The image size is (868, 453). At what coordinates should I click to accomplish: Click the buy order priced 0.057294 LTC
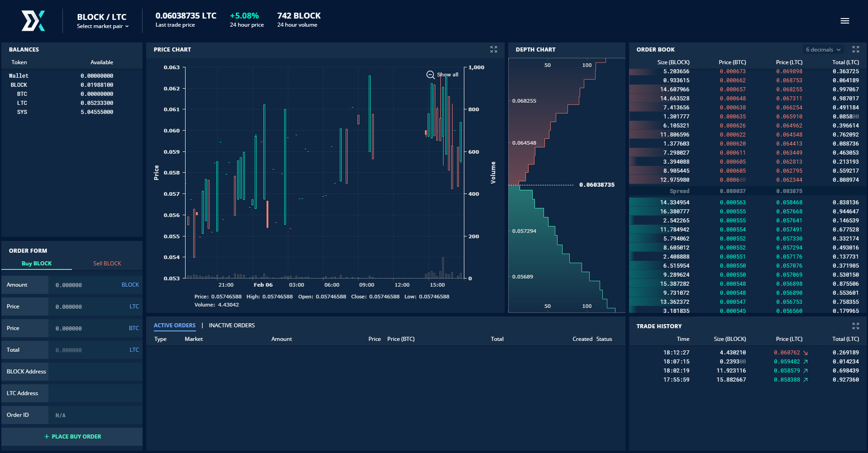(x=748, y=248)
